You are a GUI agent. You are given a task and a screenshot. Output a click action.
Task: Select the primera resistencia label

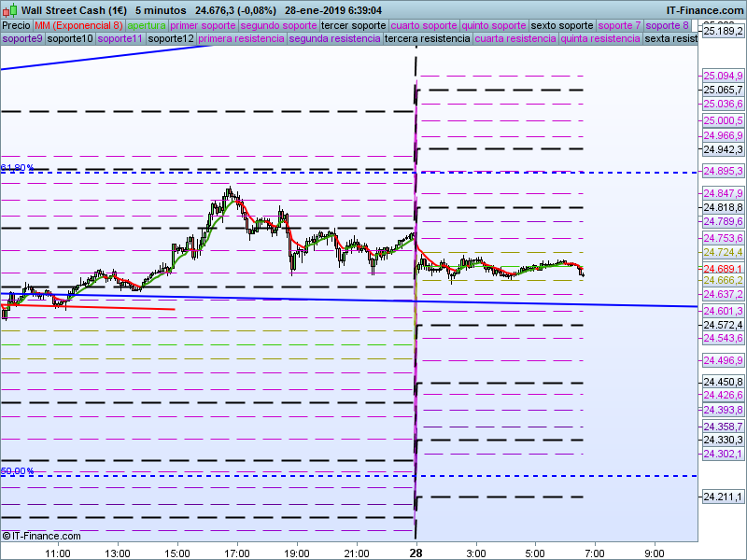pyautogui.click(x=242, y=39)
